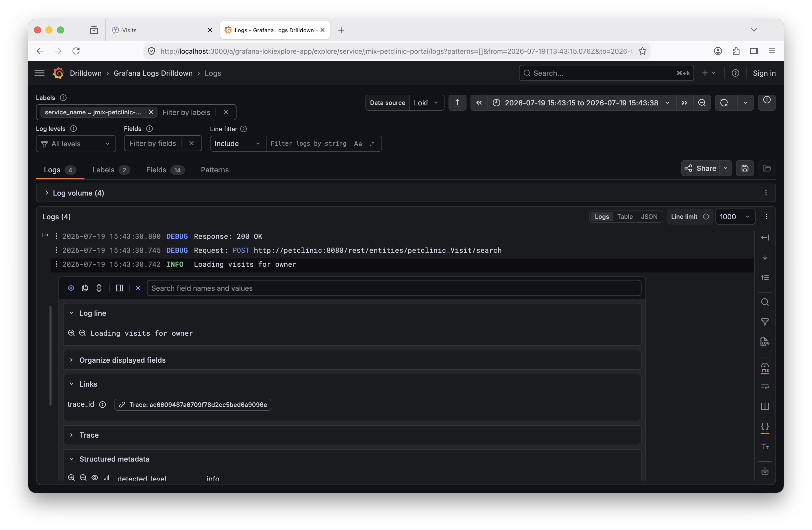
Task: Copy log line with the copy icon in details
Action: click(x=85, y=288)
